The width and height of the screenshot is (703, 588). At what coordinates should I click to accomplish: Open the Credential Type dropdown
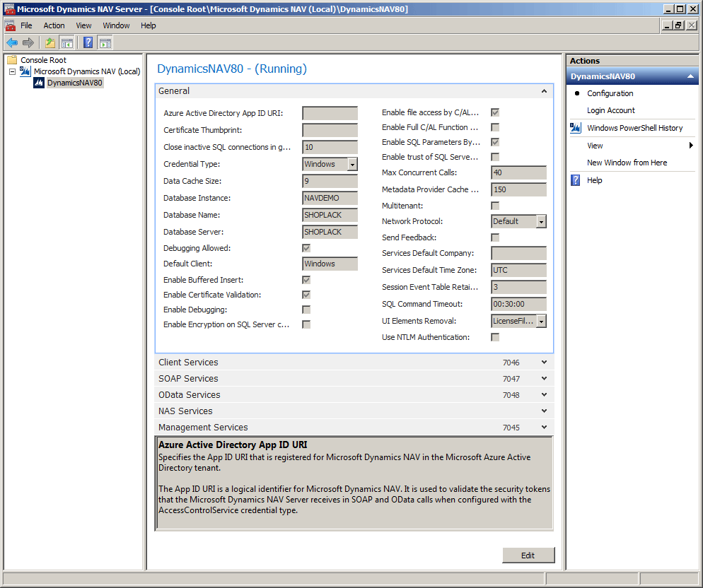(352, 165)
